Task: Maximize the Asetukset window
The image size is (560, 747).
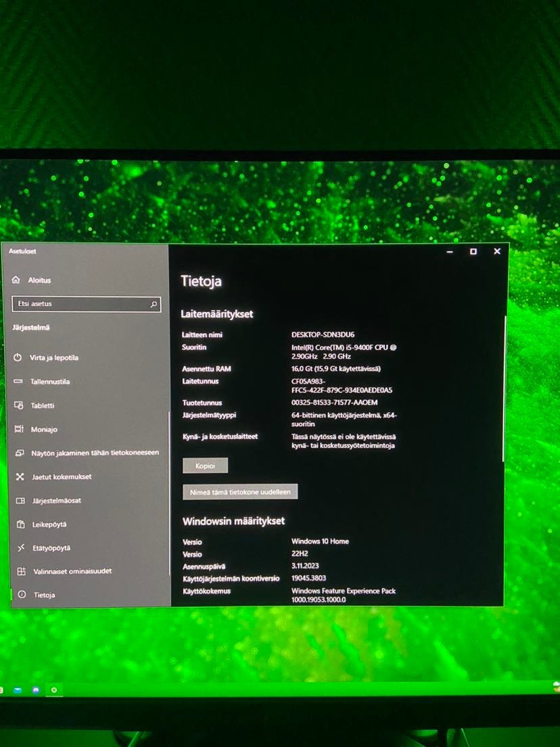Action: (x=473, y=251)
